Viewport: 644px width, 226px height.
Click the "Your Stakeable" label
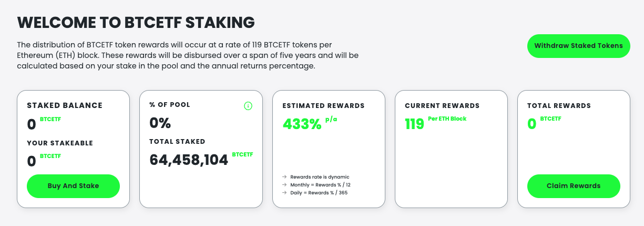pyautogui.click(x=60, y=142)
